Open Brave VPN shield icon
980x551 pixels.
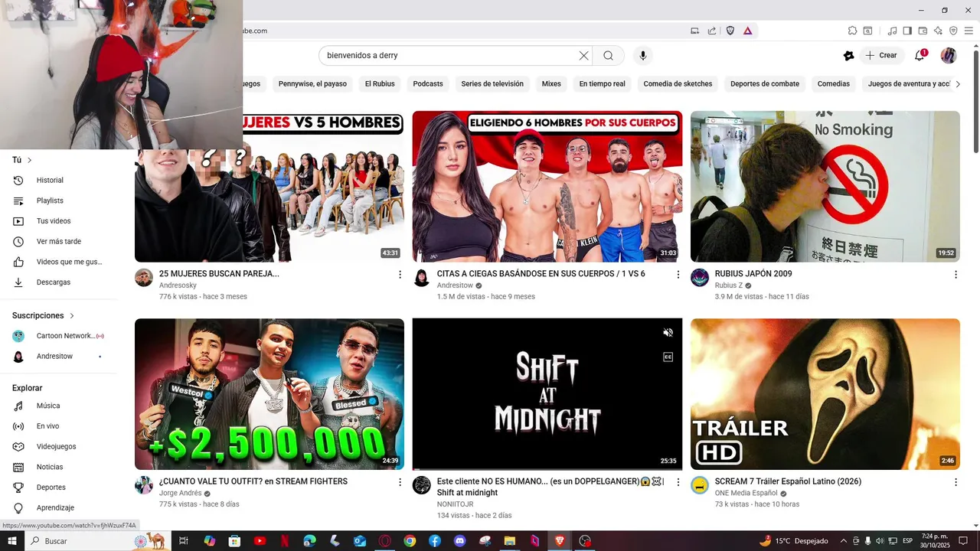(953, 31)
